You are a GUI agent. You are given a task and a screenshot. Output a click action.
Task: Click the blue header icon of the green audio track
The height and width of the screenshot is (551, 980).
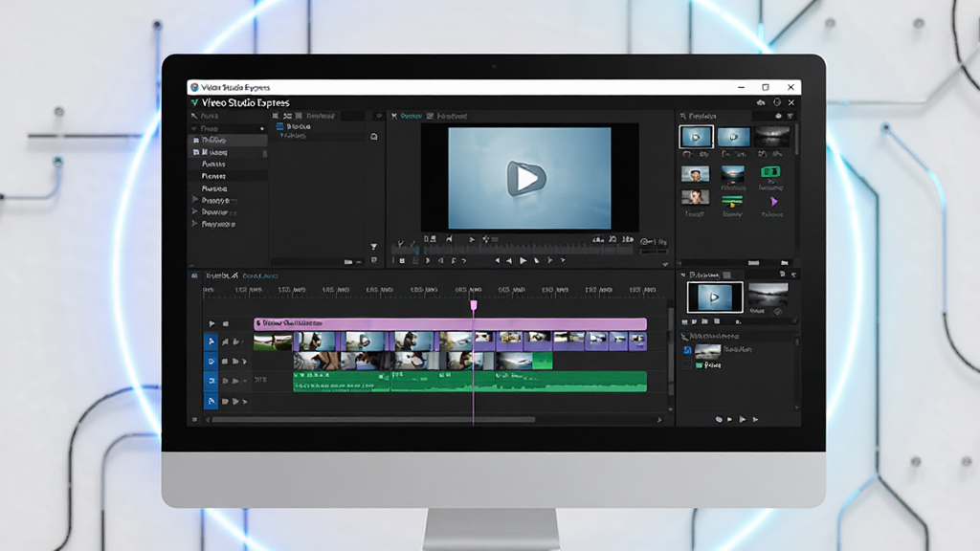click(211, 381)
